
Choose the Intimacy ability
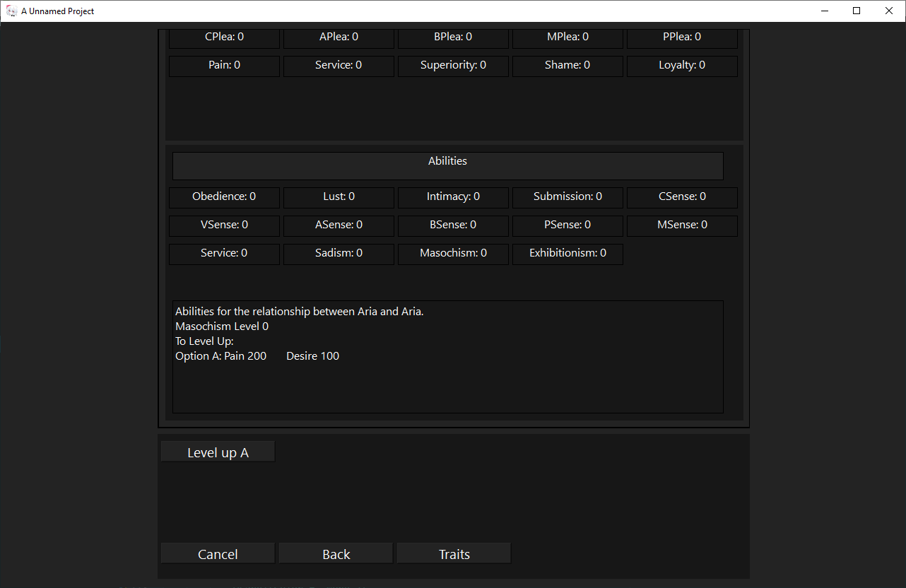(x=453, y=197)
